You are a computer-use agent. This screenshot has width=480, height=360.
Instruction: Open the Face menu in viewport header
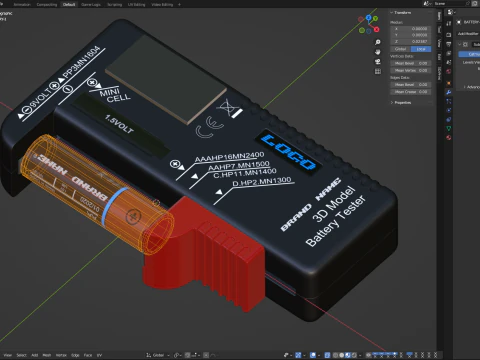[x=88, y=355]
